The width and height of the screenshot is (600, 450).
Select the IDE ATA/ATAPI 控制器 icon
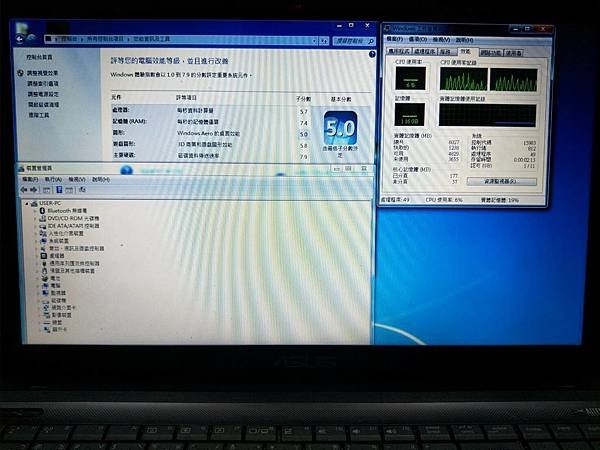coord(42,226)
